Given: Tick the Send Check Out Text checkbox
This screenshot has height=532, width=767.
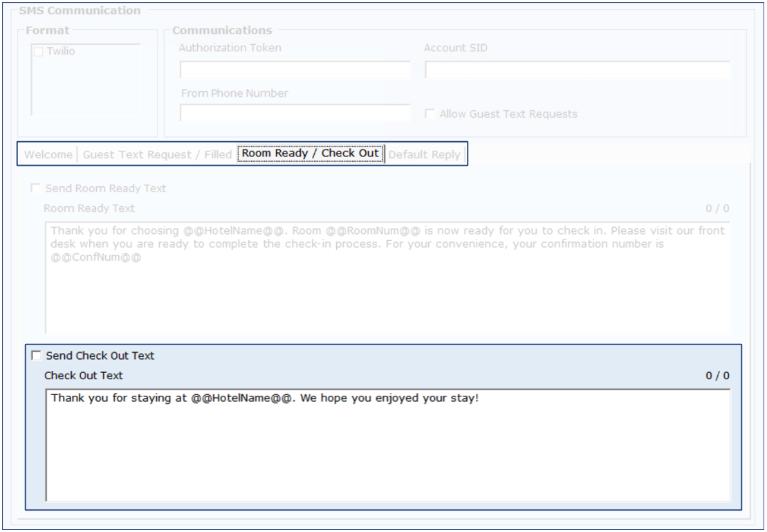Looking at the screenshot, I should [37, 356].
